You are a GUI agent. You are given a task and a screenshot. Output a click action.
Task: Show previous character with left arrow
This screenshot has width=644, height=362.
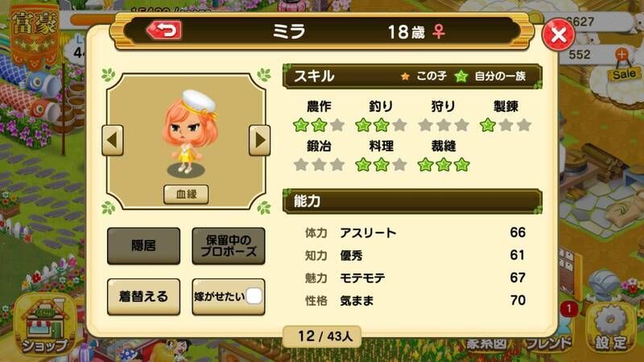[x=113, y=140]
